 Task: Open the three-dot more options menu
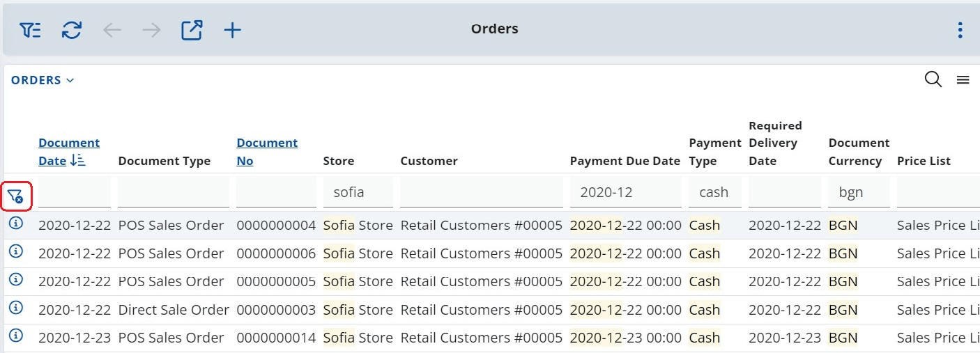(960, 30)
